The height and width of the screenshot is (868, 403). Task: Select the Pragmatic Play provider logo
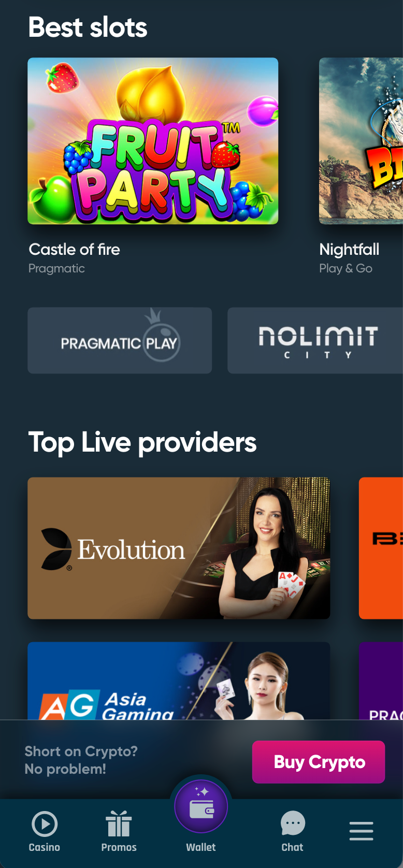click(x=120, y=340)
